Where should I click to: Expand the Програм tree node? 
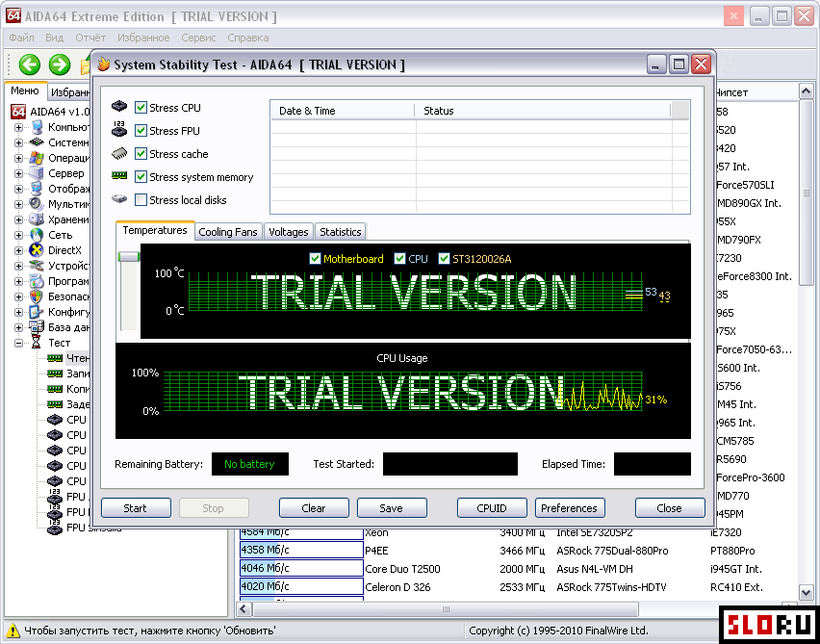coord(19,281)
